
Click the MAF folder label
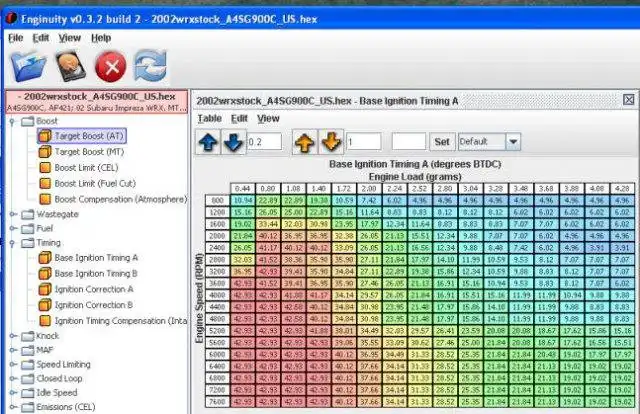pos(45,350)
